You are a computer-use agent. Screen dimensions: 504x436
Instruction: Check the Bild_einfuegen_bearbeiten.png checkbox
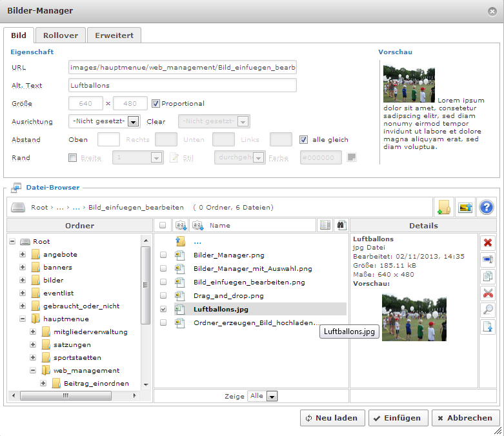[x=163, y=282]
